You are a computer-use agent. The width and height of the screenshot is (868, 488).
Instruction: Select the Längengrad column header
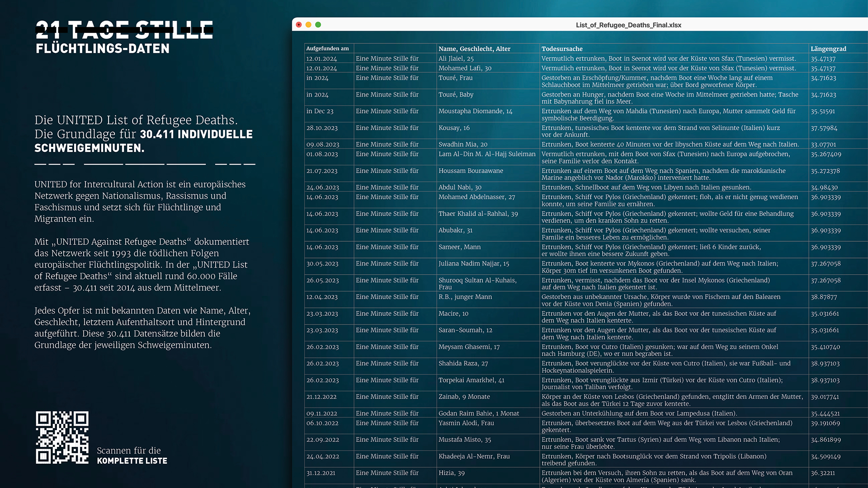(x=828, y=49)
